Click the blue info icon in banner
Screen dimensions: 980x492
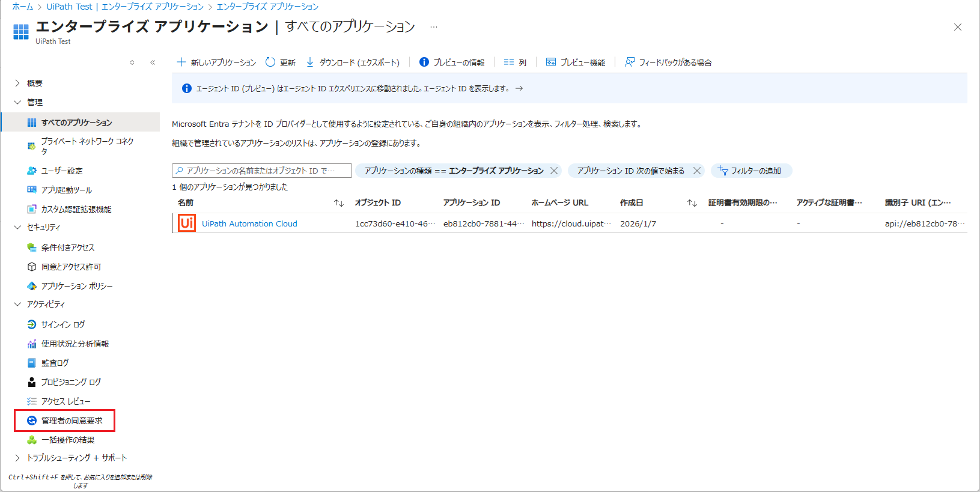point(187,88)
